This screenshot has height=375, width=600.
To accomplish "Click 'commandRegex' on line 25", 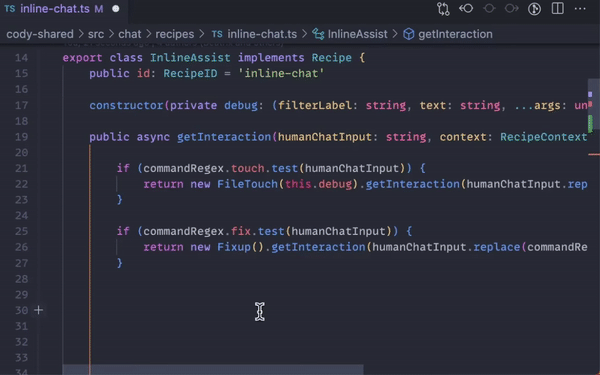I will tap(183, 231).
